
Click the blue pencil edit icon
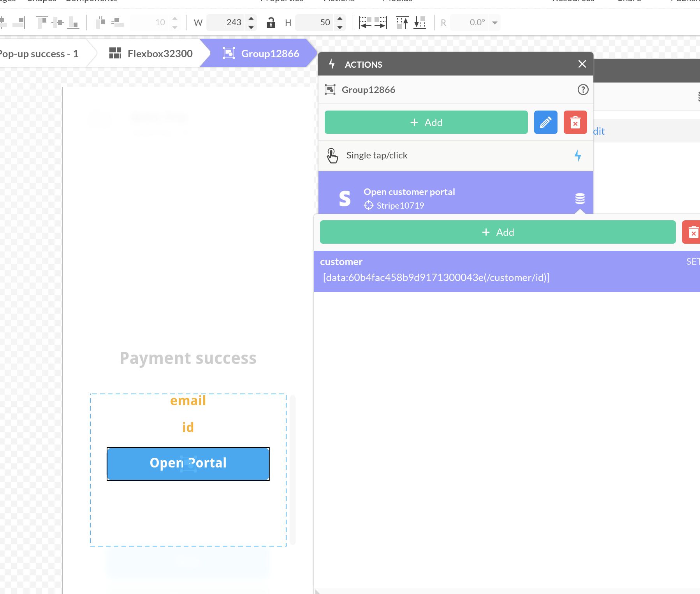click(545, 122)
